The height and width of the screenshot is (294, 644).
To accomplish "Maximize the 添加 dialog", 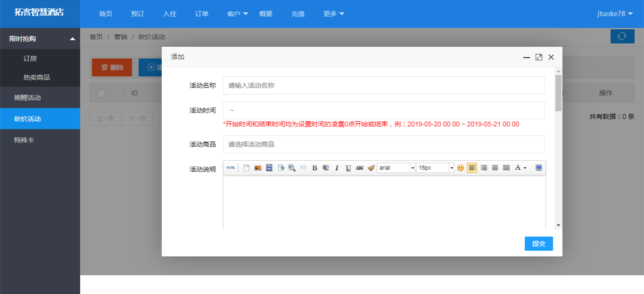I will (x=539, y=57).
